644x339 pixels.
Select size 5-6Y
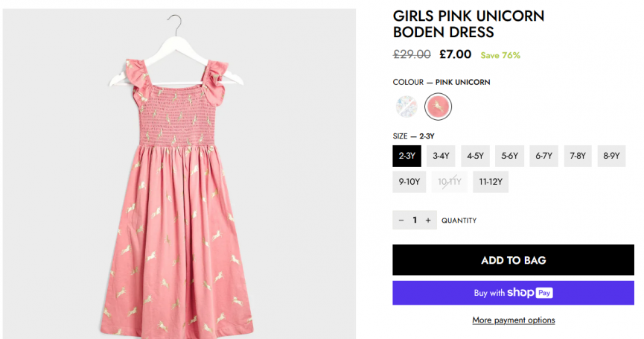pyautogui.click(x=509, y=156)
